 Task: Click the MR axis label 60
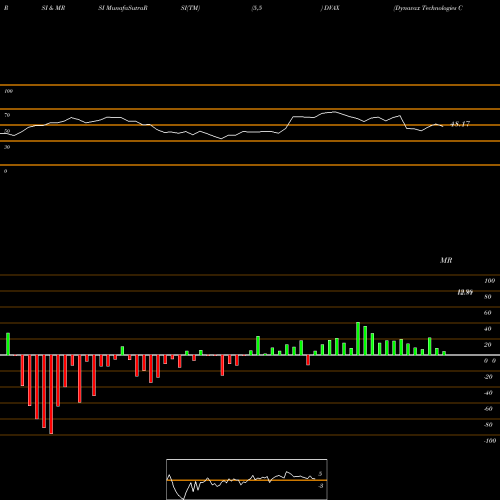pyautogui.click(x=487, y=313)
